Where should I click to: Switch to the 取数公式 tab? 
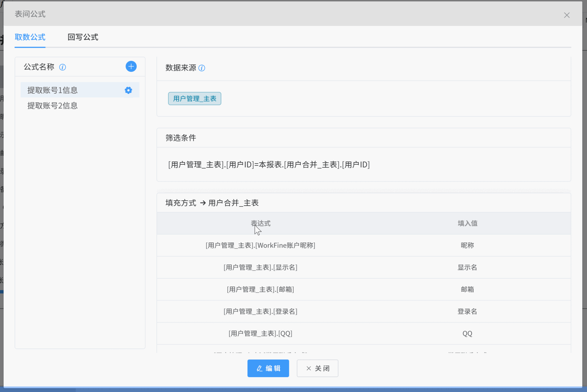[30, 37]
